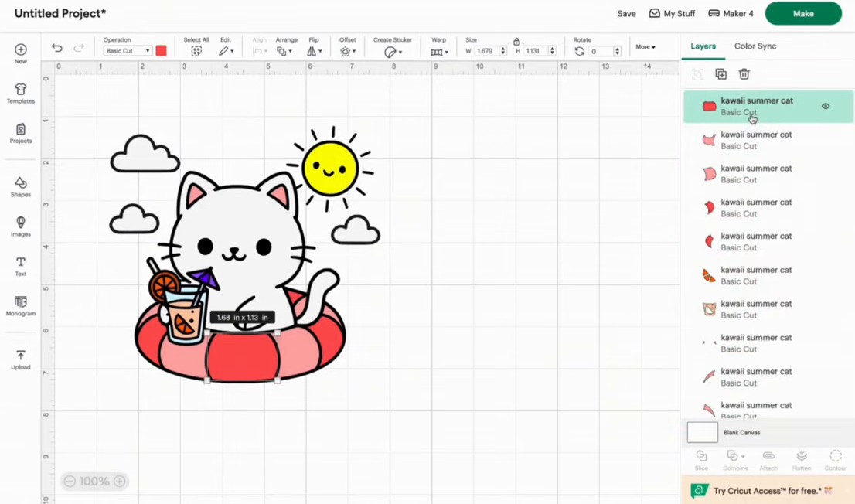Redo the last action
This screenshot has height=504, width=855.
pyautogui.click(x=79, y=48)
